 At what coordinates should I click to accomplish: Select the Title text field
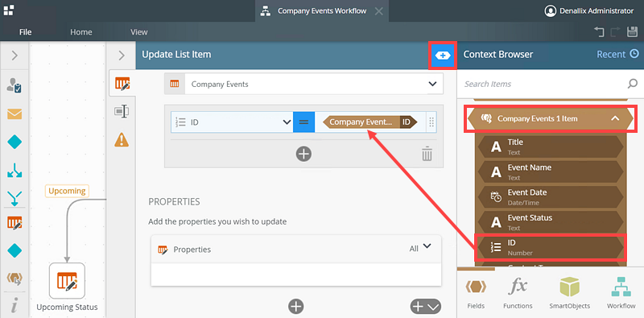pos(551,147)
